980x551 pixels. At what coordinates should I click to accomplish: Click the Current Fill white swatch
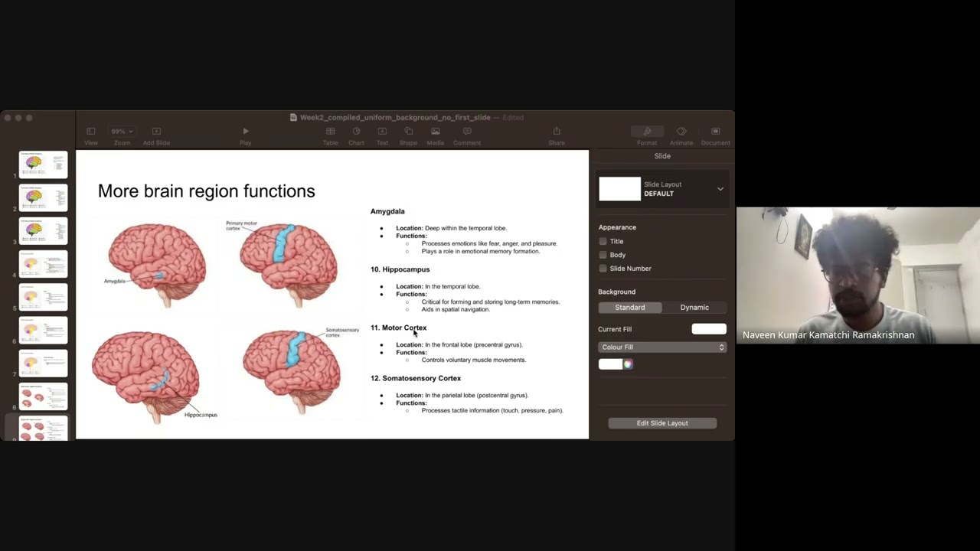pos(709,329)
